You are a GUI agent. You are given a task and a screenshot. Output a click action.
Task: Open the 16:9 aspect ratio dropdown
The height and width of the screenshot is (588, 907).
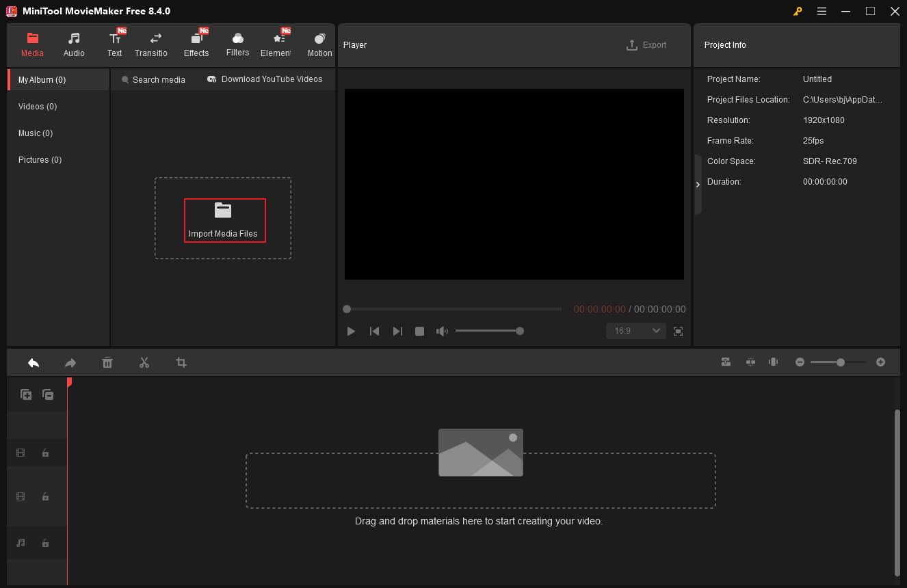tap(635, 331)
